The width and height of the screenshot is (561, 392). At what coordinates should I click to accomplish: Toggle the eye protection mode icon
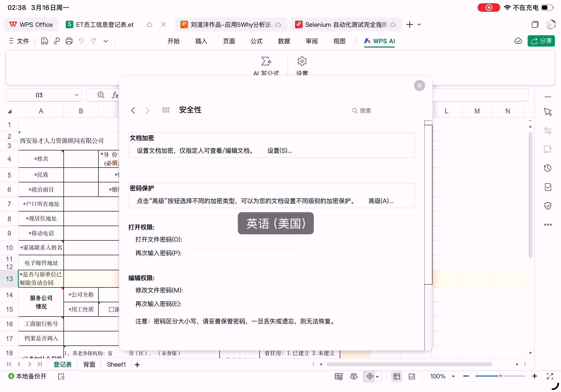[x=354, y=376]
